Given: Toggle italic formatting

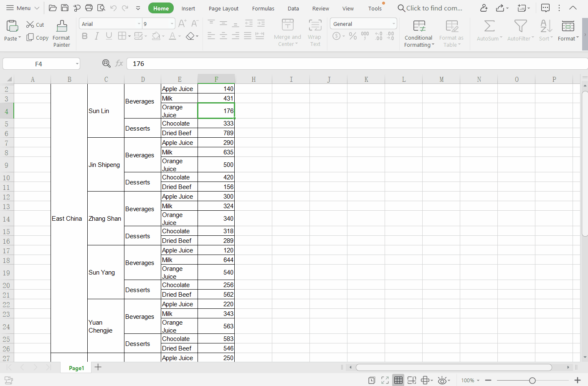Looking at the screenshot, I should coord(97,36).
